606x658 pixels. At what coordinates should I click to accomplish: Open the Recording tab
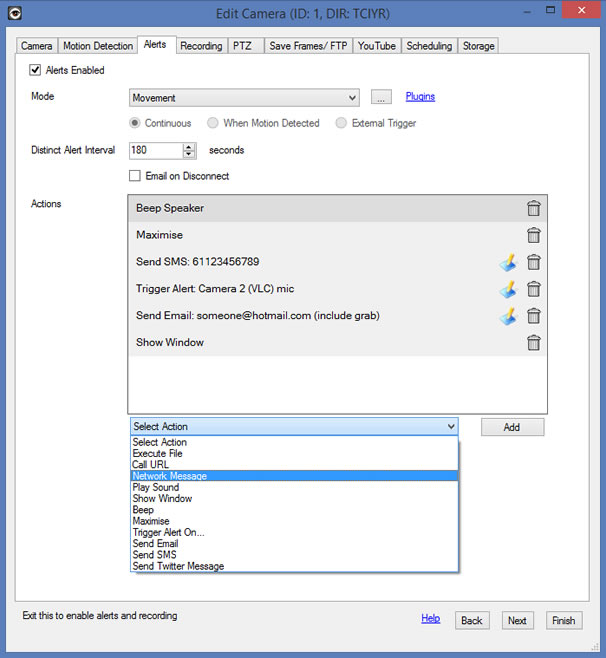[x=201, y=46]
